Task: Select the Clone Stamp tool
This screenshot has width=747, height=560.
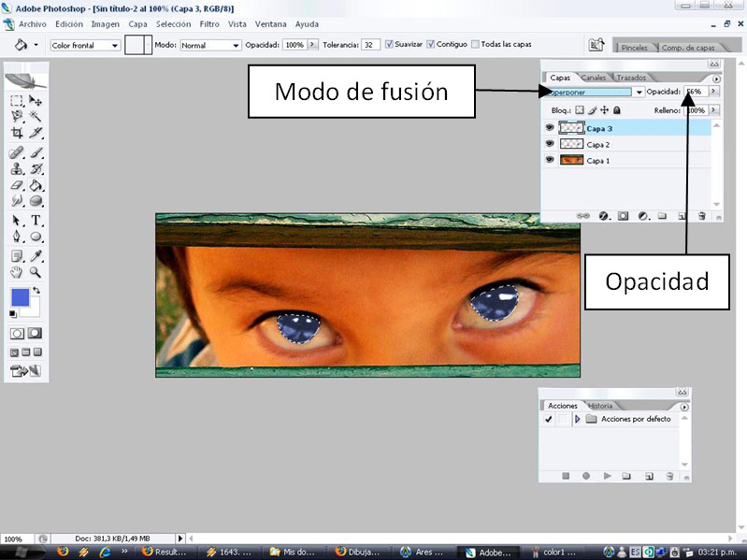Action: pos(17,169)
